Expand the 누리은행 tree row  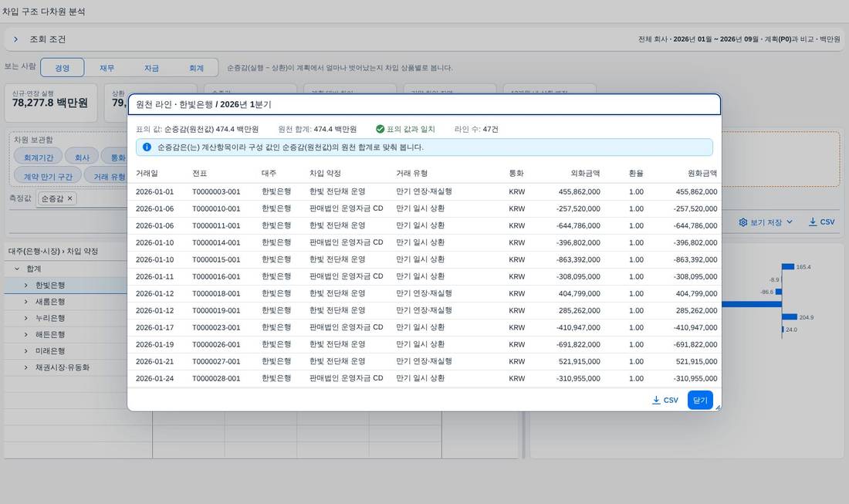pos(25,318)
